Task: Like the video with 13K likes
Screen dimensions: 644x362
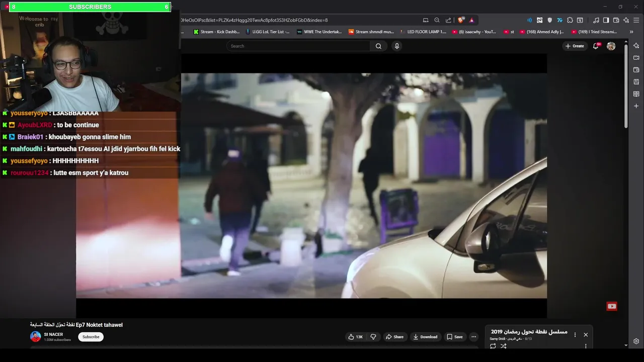Action: [355, 337]
